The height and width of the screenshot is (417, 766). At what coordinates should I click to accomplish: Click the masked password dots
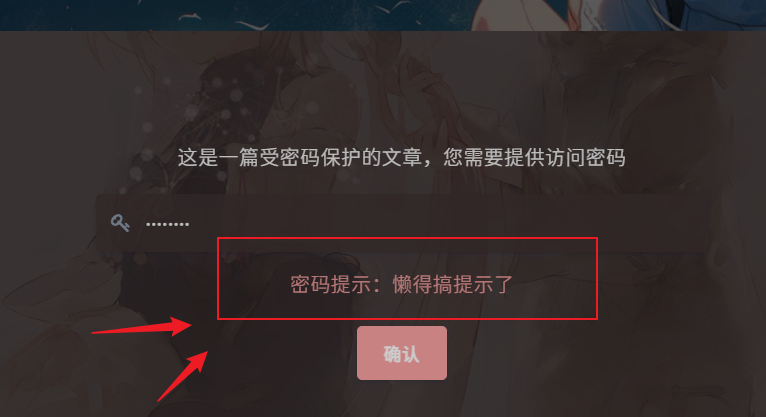tap(168, 224)
